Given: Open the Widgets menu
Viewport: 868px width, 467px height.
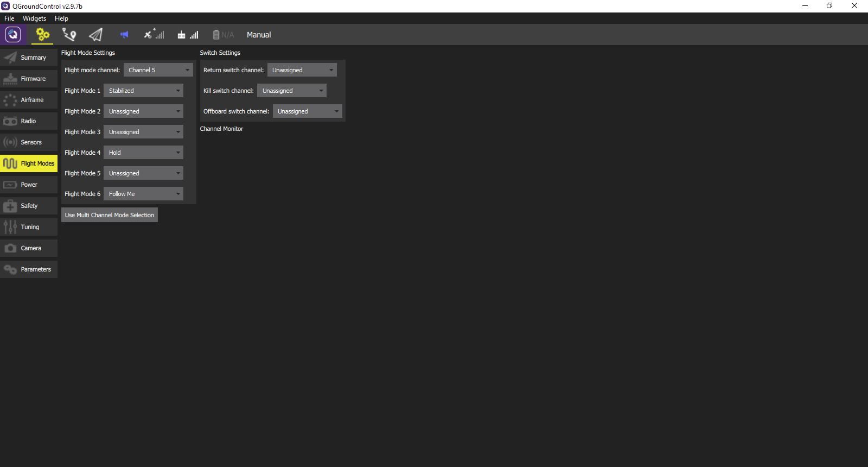Looking at the screenshot, I should tap(34, 18).
